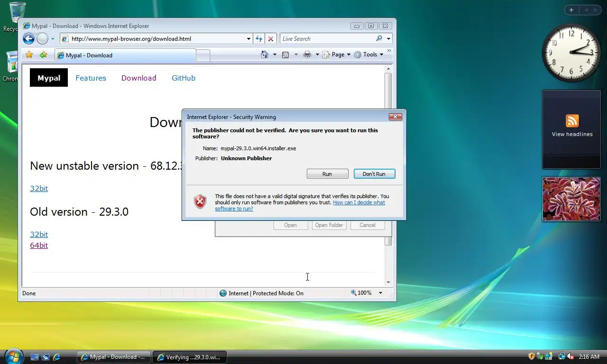The height and width of the screenshot is (364, 607).
Task: Expand the zoom level dropdown arrow
Action: point(380,293)
